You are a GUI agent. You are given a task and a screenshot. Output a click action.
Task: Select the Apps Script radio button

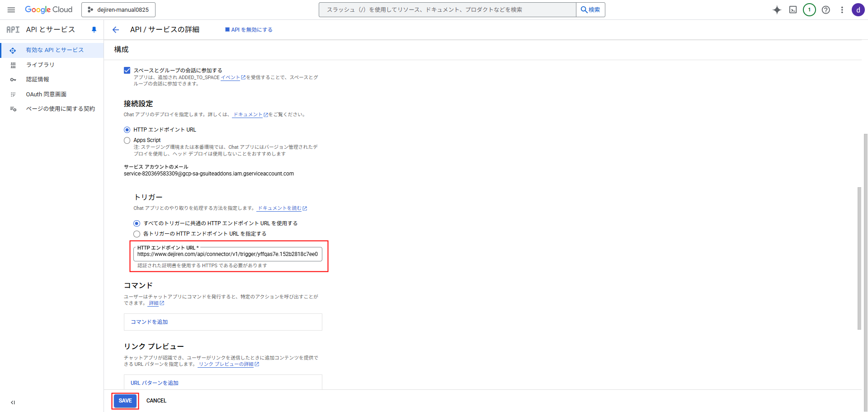pyautogui.click(x=127, y=141)
